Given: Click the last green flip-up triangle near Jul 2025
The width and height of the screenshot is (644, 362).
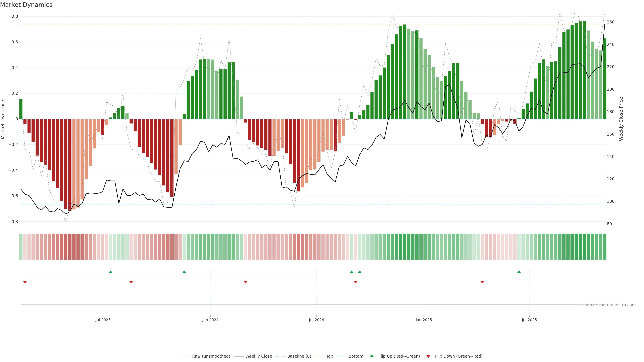Looking at the screenshot, I should [x=519, y=272].
